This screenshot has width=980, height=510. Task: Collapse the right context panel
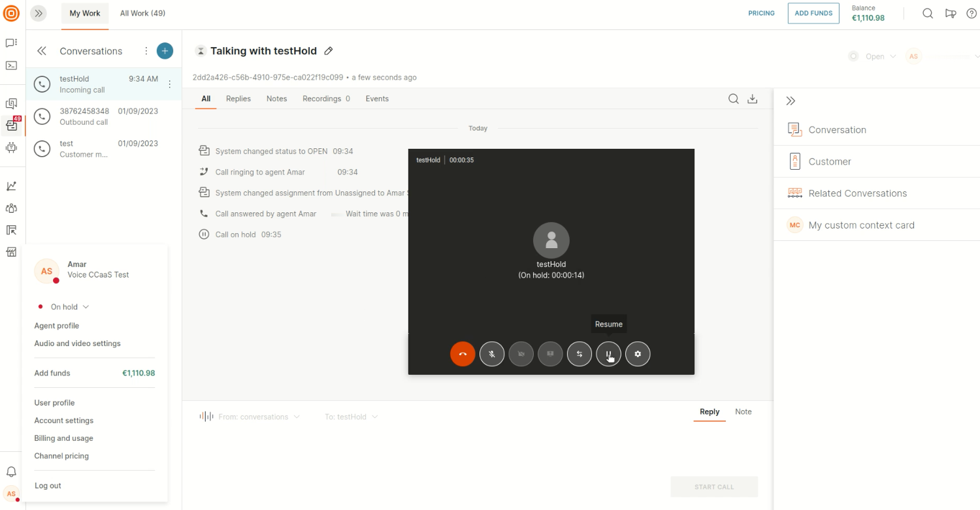pyautogui.click(x=791, y=101)
